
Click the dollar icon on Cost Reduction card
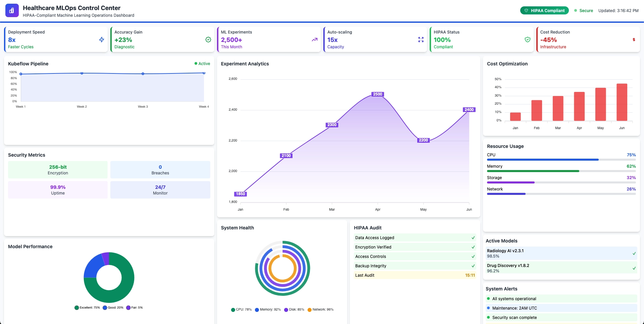click(x=634, y=40)
